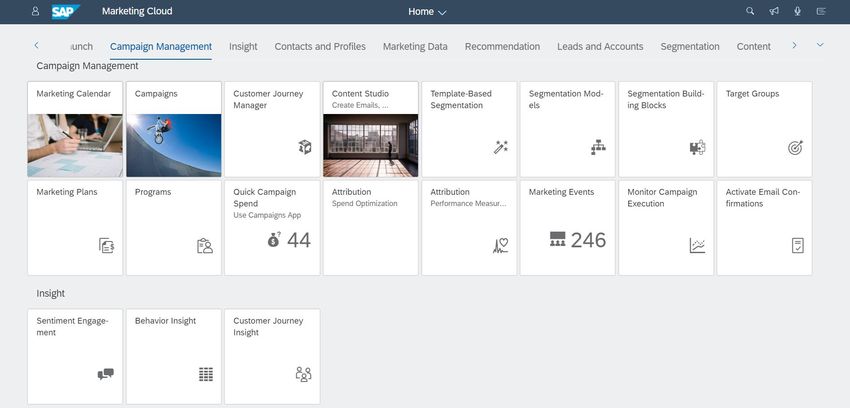Viewport: 850px width, 408px height.
Task: Click Programs clipboard person icon
Action: click(x=205, y=245)
